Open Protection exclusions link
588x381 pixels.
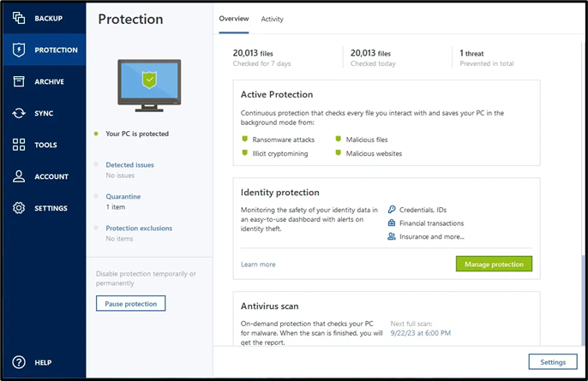(139, 228)
